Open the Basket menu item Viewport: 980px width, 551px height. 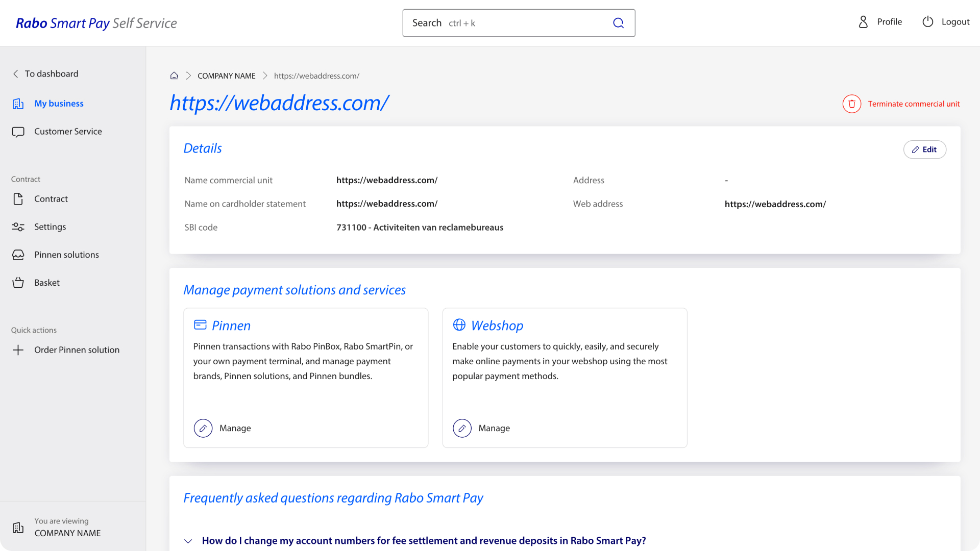click(47, 283)
